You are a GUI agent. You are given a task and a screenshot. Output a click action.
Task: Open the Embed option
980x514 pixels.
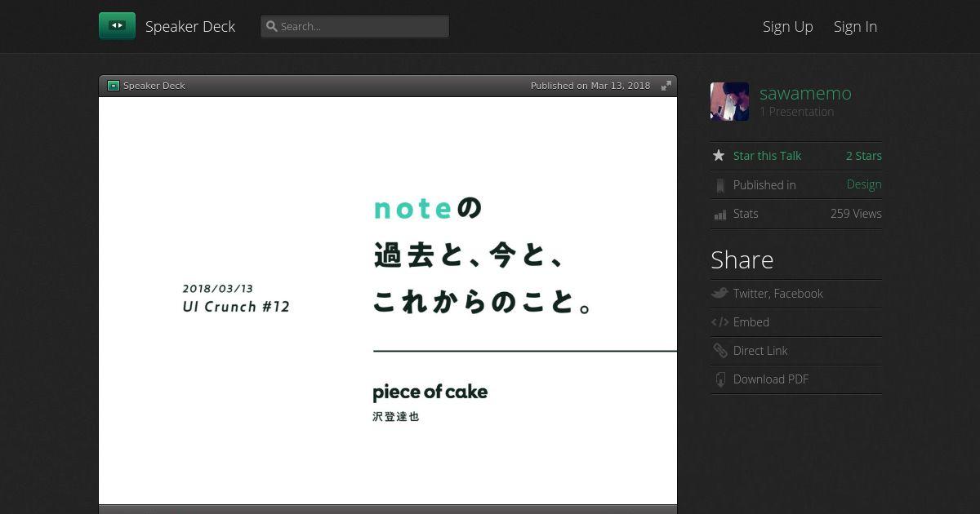[x=751, y=322]
